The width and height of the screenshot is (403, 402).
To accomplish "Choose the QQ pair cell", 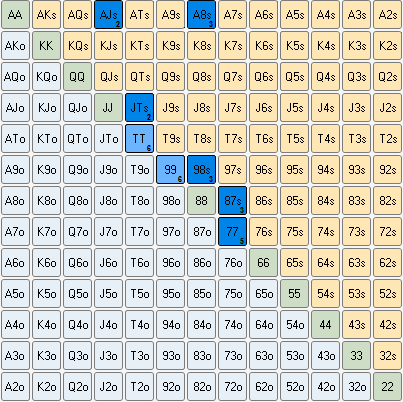I will [x=77, y=77].
